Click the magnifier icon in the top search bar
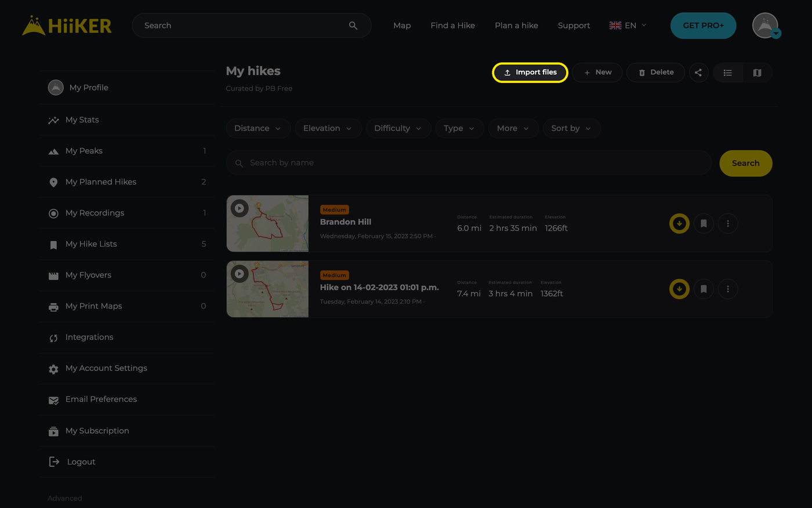This screenshot has width=812, height=508. point(353,26)
